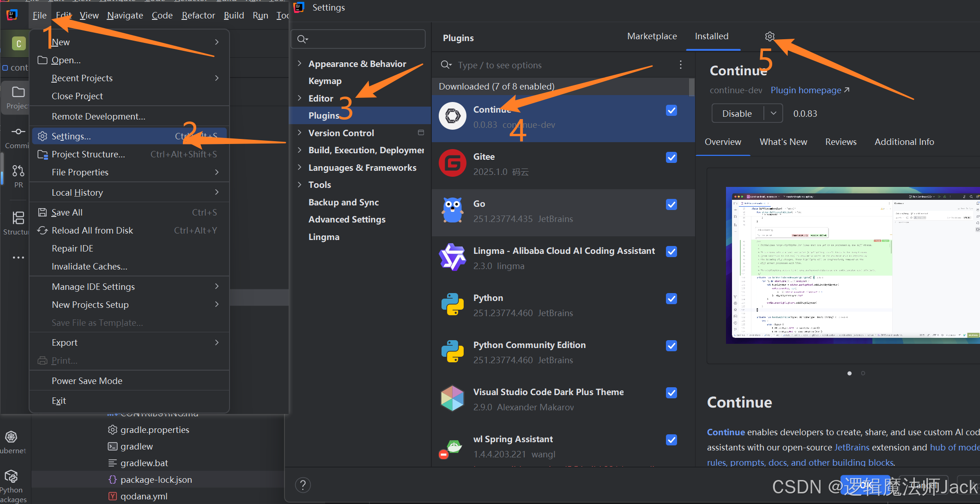This screenshot has width=980, height=504.
Task: Open the Commit tool window icon
Action: pyautogui.click(x=18, y=132)
